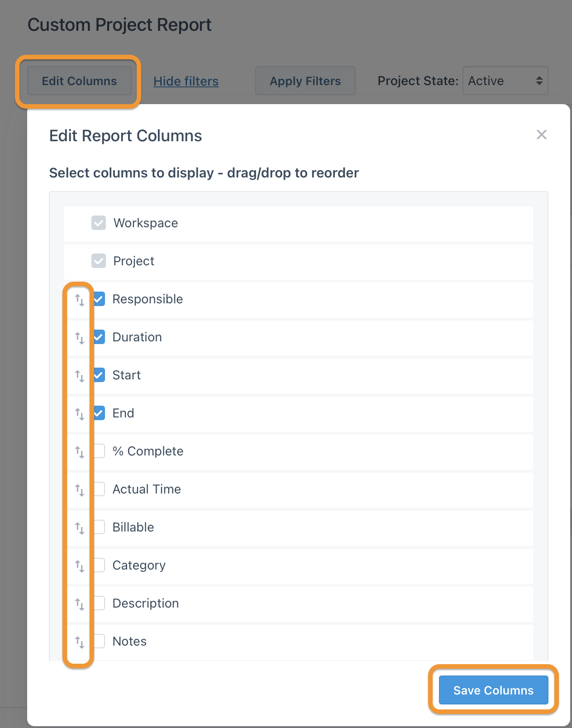This screenshot has height=728, width=572.
Task: Click the reorder handle beside End
Action: 80,413
